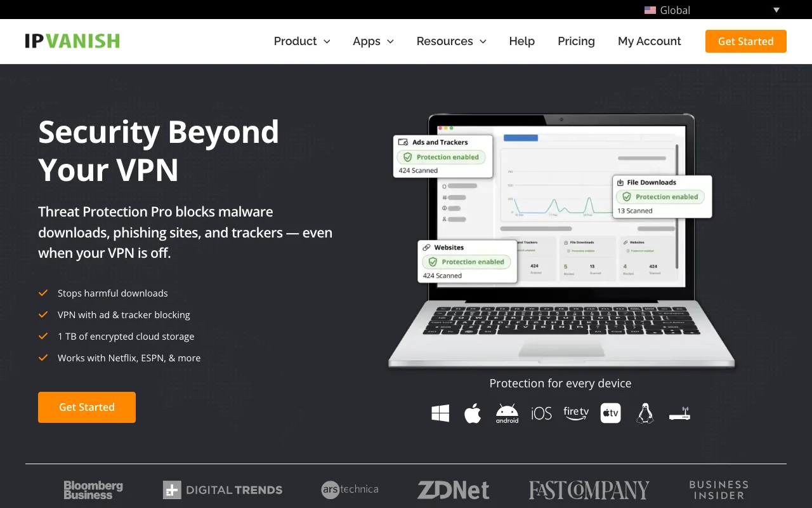Viewport: 812px width, 508px height.
Task: Click the checkmark beside 1 TB cloud storage
Action: 43,336
